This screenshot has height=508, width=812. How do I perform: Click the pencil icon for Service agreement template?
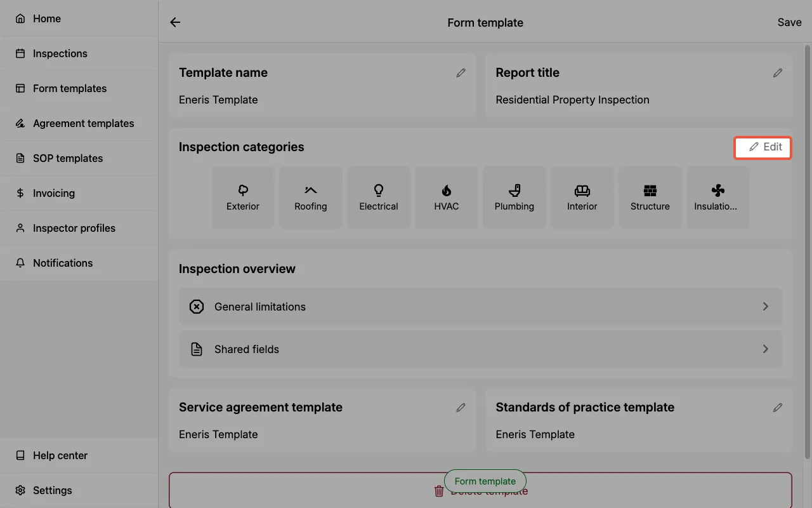[461, 407]
